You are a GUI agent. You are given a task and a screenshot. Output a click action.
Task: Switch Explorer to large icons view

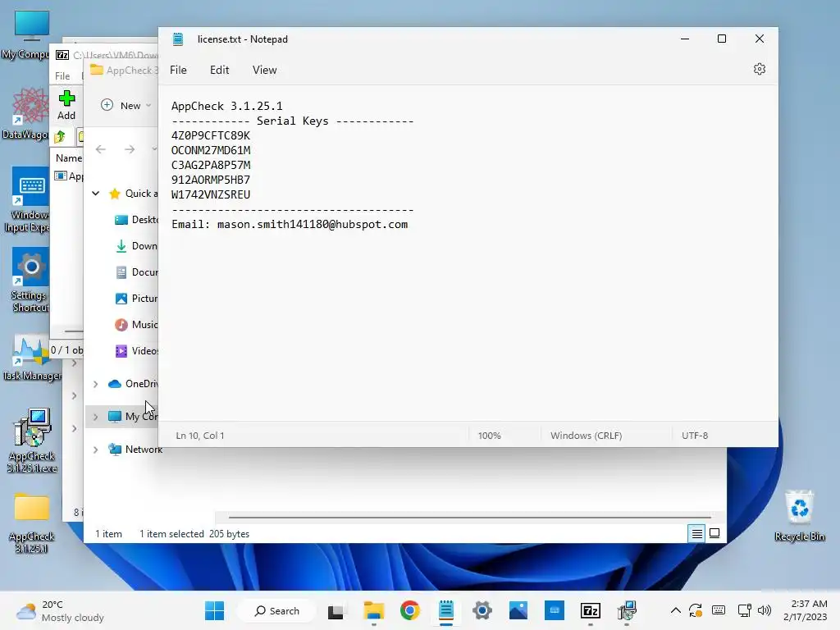coord(714,533)
